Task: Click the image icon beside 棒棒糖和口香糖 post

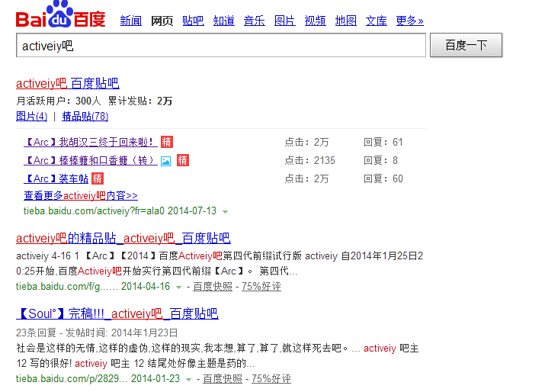Action: tap(166, 161)
